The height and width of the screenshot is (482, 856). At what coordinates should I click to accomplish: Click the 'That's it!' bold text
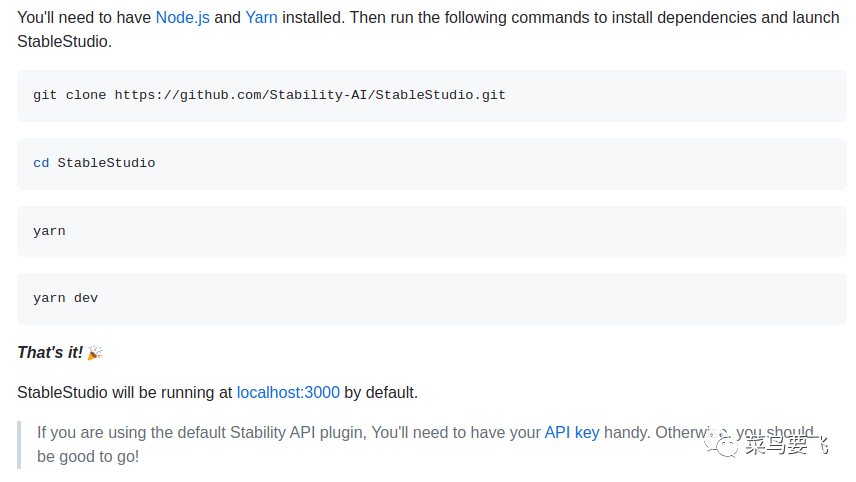(50, 353)
